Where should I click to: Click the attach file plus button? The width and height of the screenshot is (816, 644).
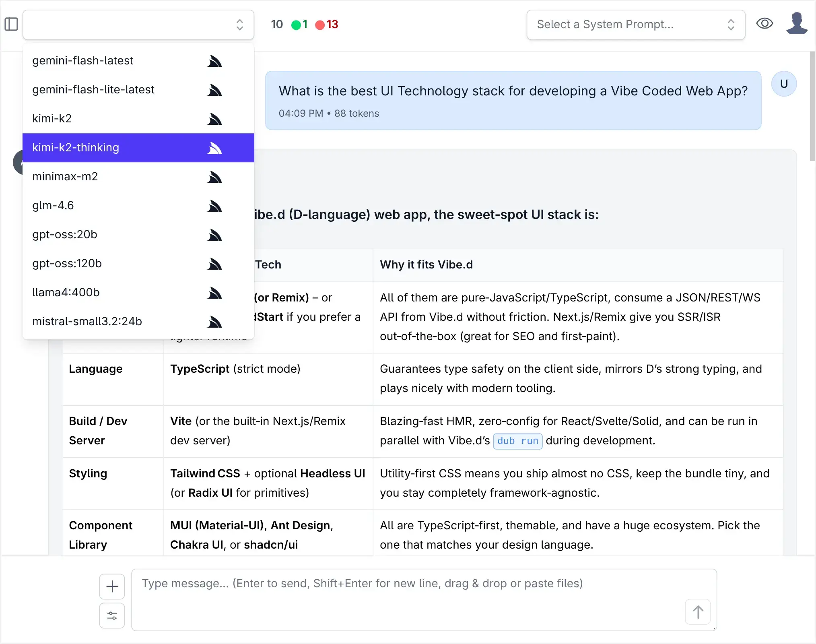click(112, 586)
